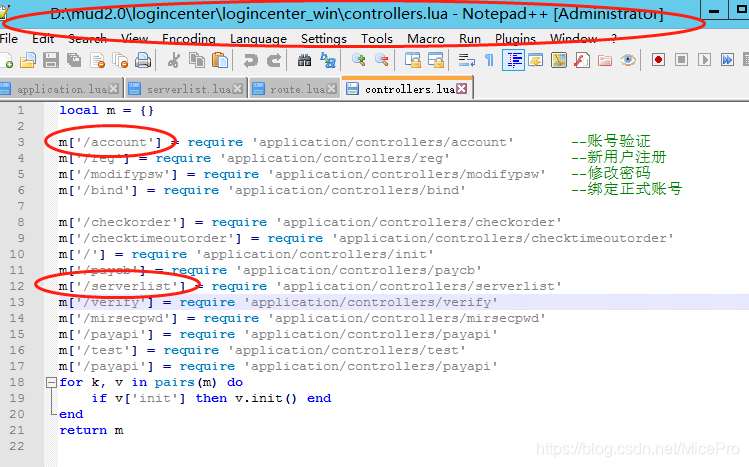Open the Window menu
Screen dimensions: 749x467
[x=573, y=38]
